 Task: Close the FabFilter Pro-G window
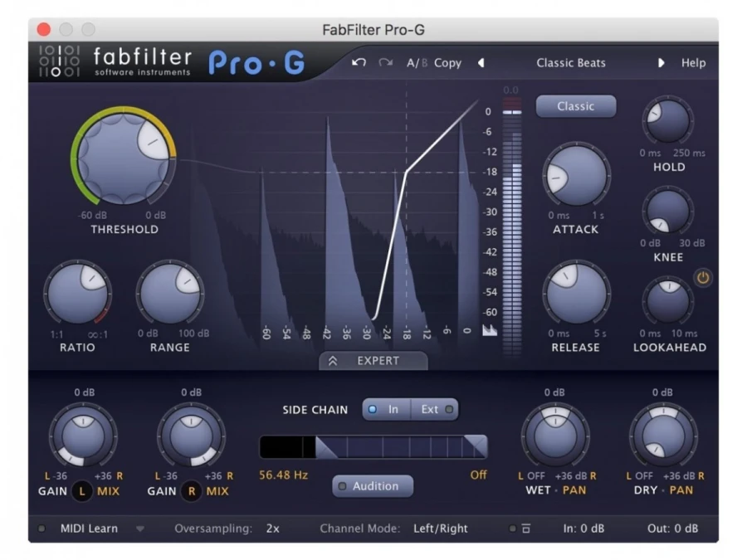coord(44,30)
